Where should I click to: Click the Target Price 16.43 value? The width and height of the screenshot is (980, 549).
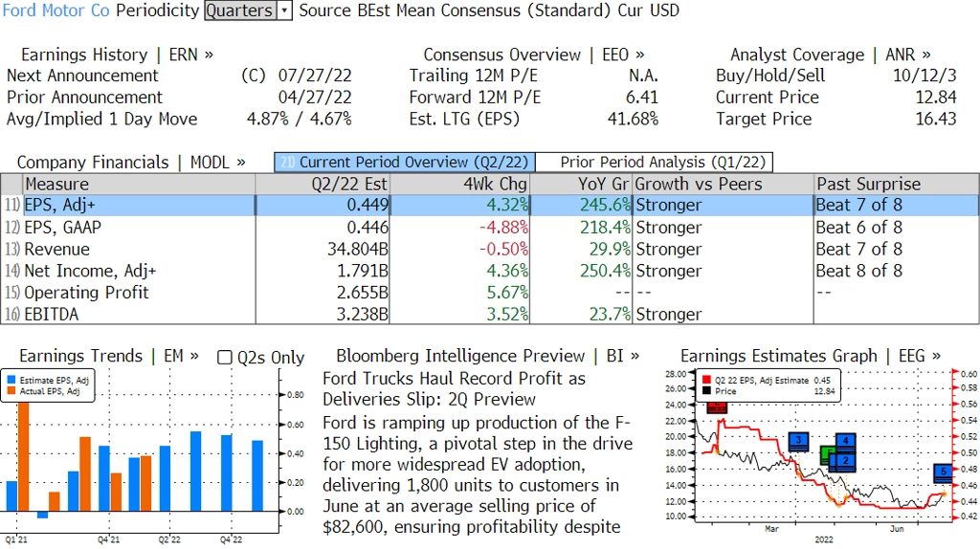(936, 120)
